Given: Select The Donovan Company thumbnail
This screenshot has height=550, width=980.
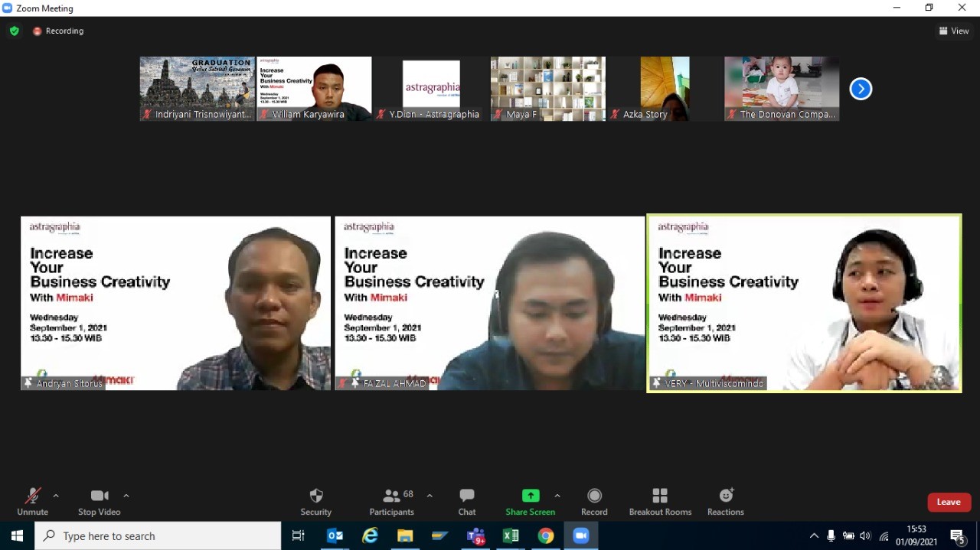Looking at the screenshot, I should 782,89.
